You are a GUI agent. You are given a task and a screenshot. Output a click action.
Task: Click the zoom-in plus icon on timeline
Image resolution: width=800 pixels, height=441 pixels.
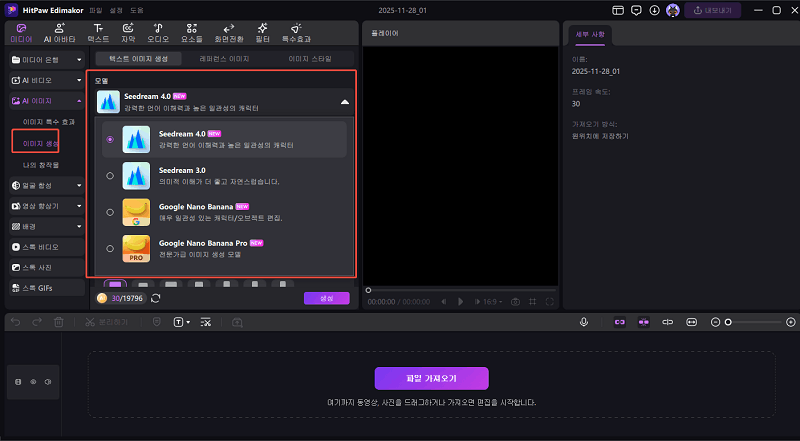(x=791, y=322)
